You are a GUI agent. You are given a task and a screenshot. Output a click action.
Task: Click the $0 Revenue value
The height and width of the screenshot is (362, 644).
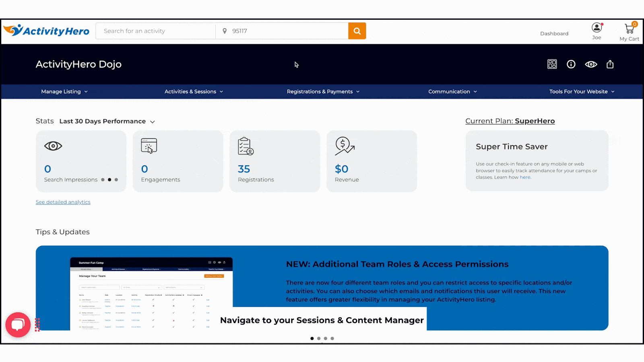point(342,169)
